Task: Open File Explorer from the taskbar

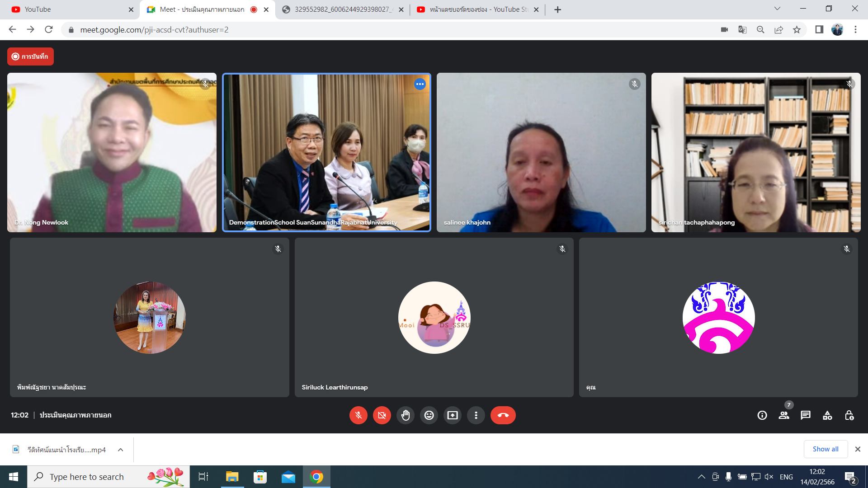Action: 232,477
